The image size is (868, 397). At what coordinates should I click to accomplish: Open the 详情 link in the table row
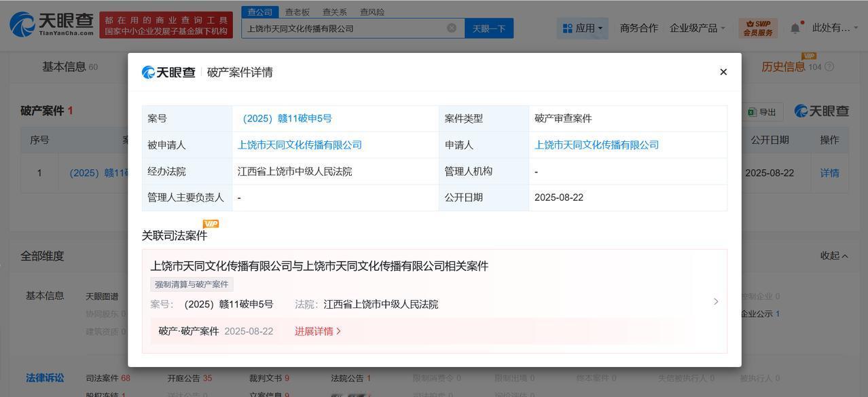coord(829,173)
